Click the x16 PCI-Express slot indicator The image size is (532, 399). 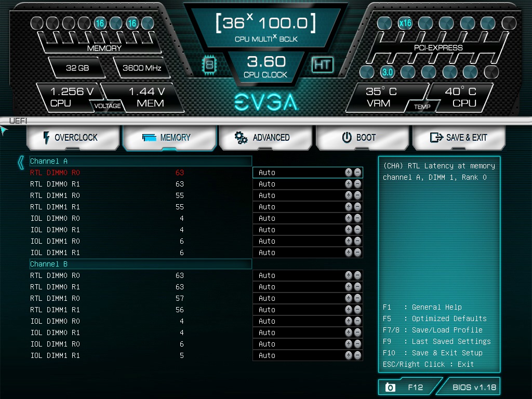405,23
